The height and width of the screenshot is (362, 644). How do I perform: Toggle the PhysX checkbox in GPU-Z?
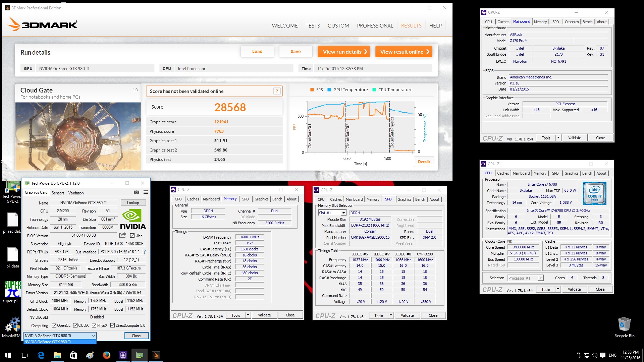tap(94, 325)
